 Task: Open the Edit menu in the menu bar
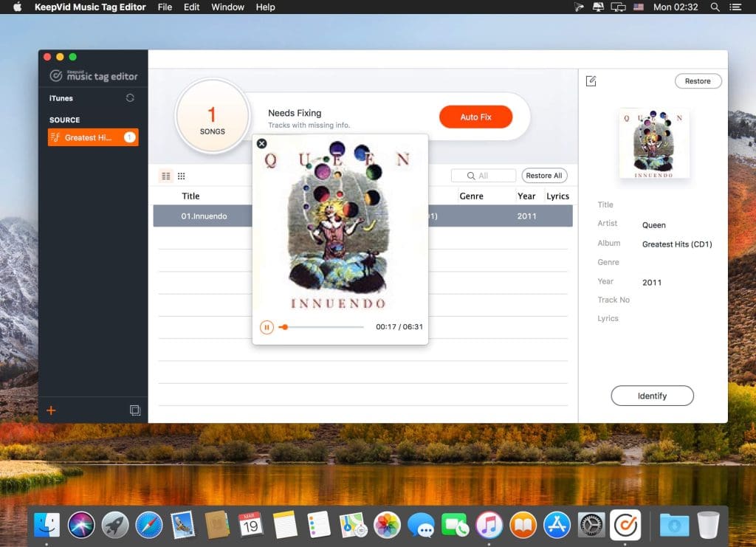tap(191, 7)
